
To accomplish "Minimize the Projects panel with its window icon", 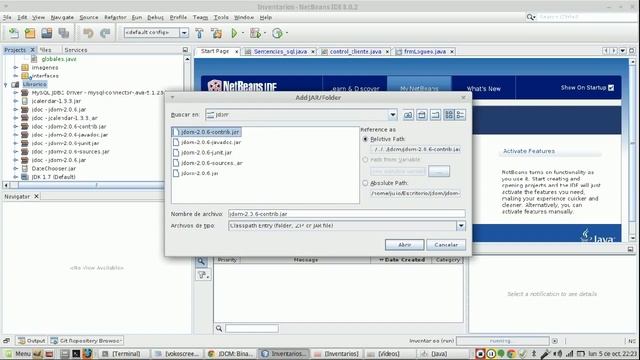I will click(x=185, y=50).
